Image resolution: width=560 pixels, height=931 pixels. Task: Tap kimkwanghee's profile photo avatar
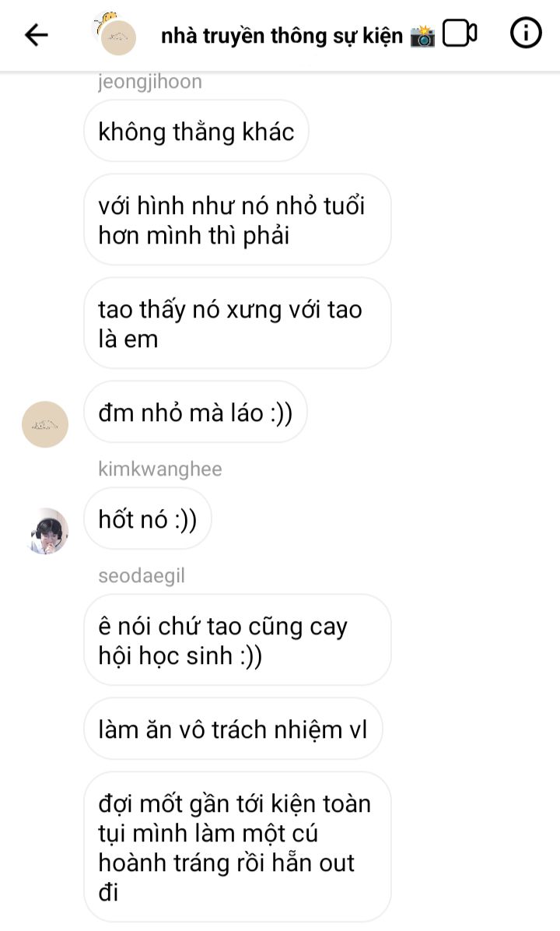pyautogui.click(x=48, y=531)
